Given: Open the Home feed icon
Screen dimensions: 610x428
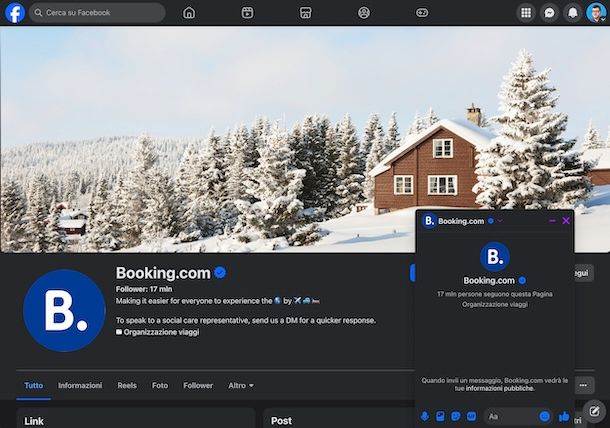Looking at the screenshot, I should coord(189,13).
